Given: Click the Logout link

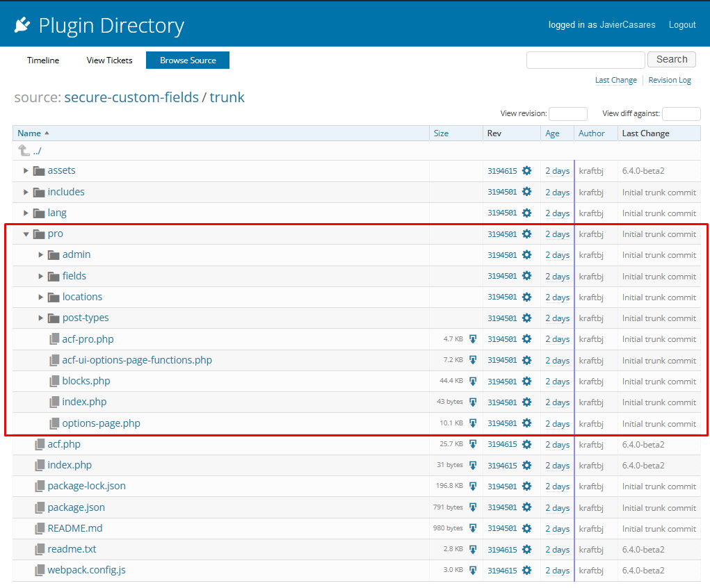Looking at the screenshot, I should click(x=682, y=25).
